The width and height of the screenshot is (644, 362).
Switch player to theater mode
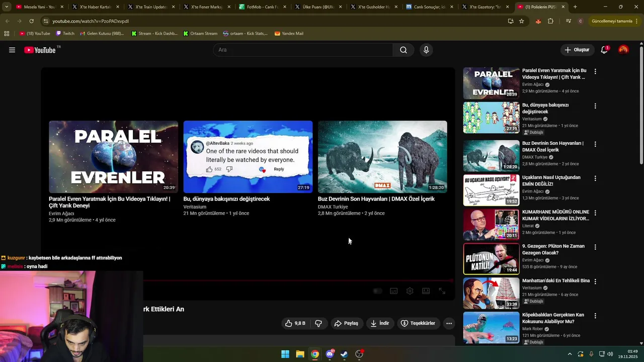(426, 291)
